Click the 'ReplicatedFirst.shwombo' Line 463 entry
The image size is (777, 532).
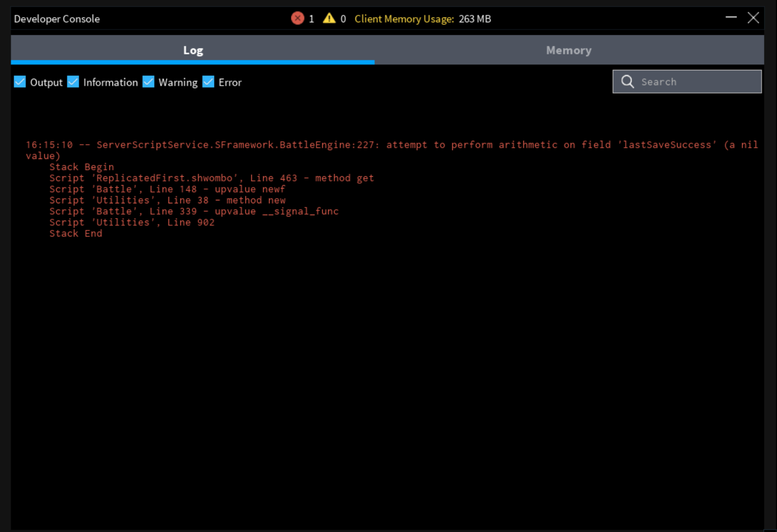[212, 178]
